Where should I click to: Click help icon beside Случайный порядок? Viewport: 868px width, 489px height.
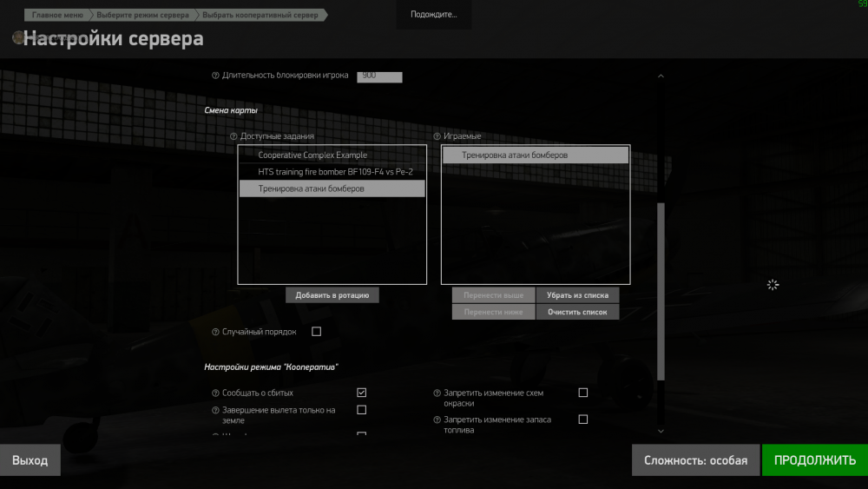215,332
